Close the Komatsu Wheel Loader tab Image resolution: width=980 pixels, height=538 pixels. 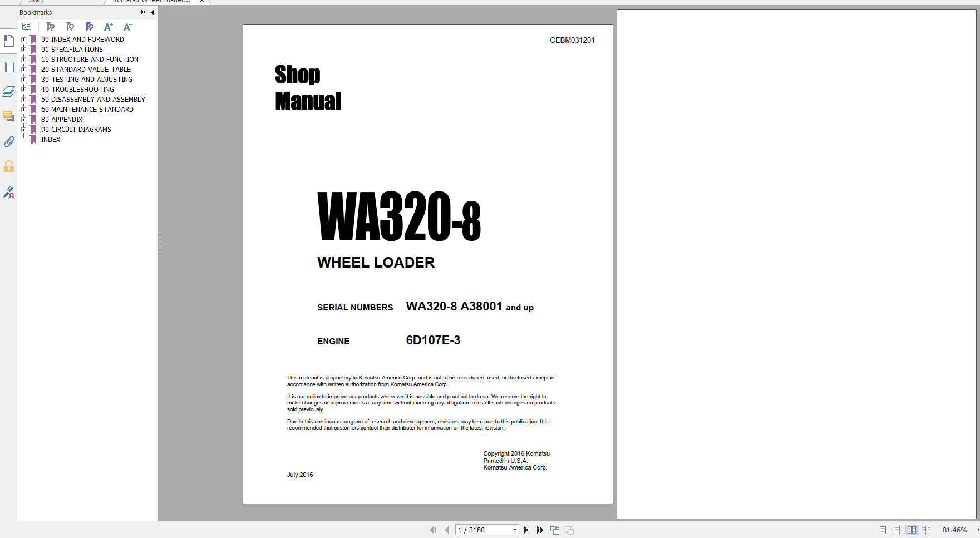point(202,2)
